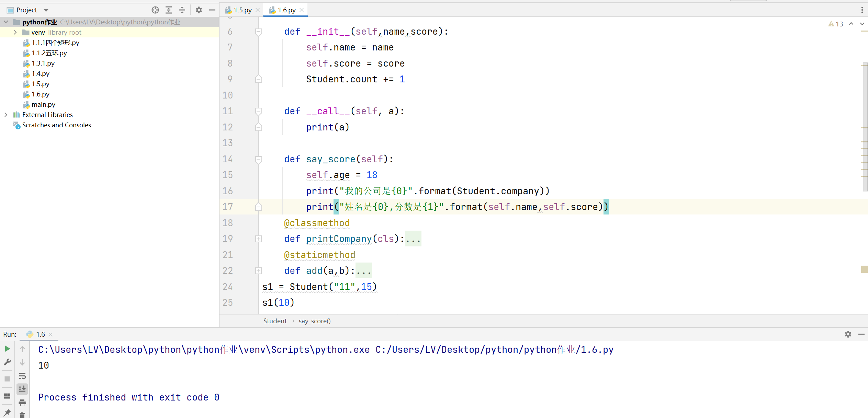The width and height of the screenshot is (868, 418).
Task: Close the 1.6 run tab
Action: pos(50,334)
